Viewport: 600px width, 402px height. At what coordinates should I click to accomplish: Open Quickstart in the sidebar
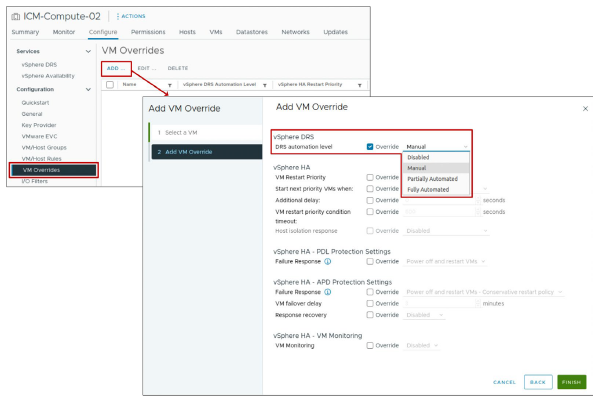pos(35,103)
